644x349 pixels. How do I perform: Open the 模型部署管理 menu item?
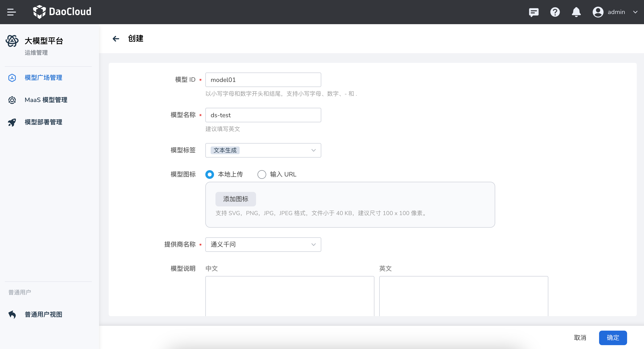tap(43, 122)
